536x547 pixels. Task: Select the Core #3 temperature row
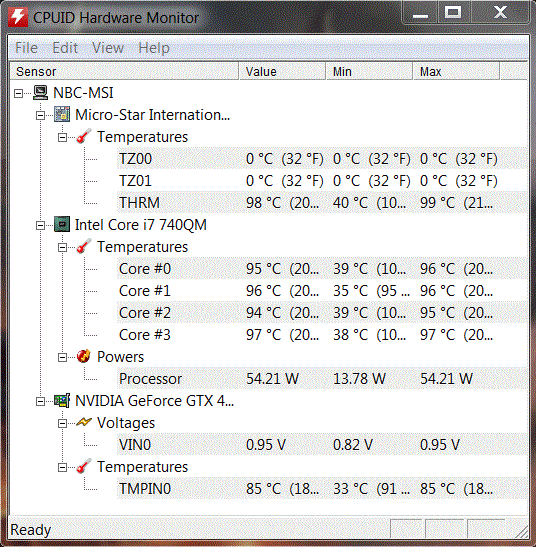click(321, 335)
